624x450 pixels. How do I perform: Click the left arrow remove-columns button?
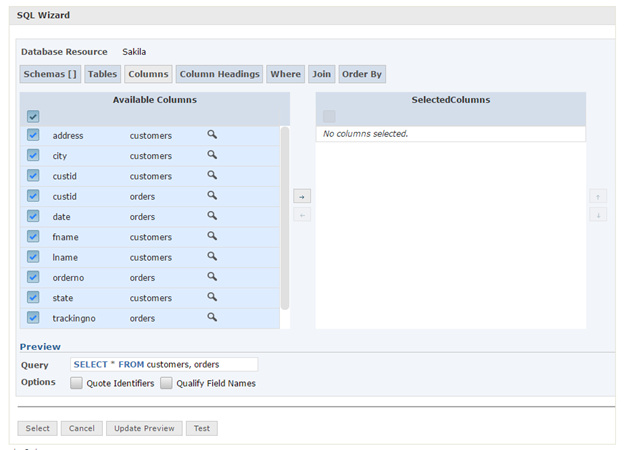click(x=302, y=215)
